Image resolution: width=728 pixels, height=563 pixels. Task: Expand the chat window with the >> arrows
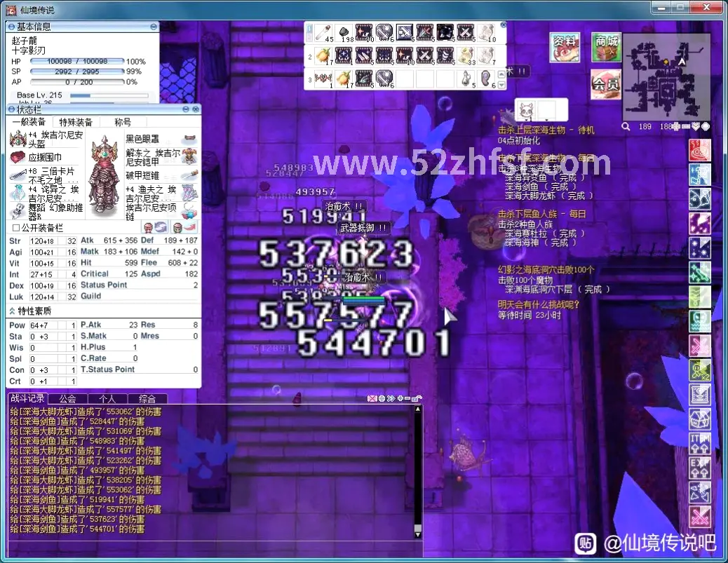coord(391,399)
